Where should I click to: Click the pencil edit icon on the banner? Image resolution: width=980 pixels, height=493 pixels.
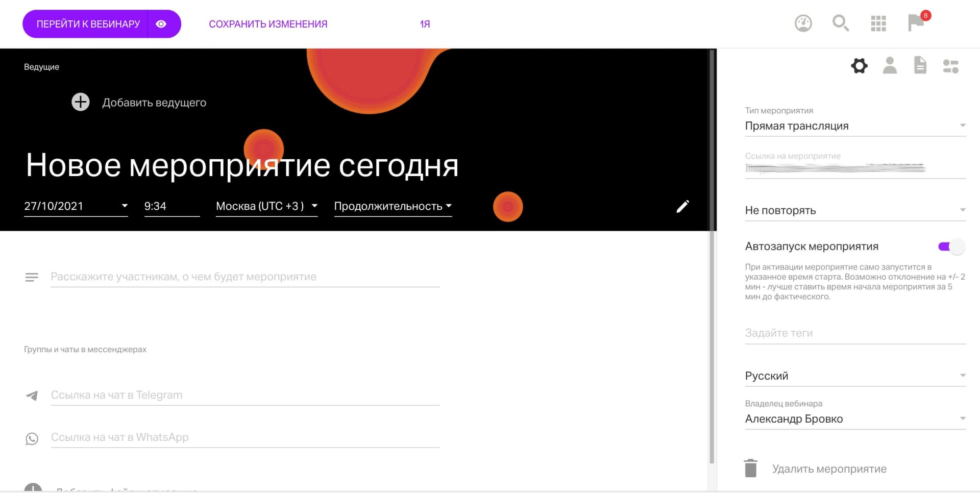682,206
